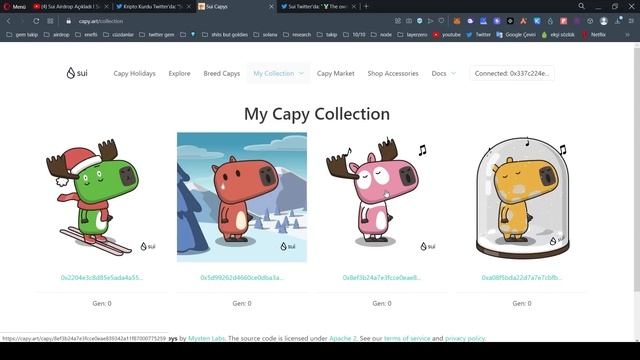Open the Netflix bookmark
Screen dimensions: 640x360
pos(594,35)
